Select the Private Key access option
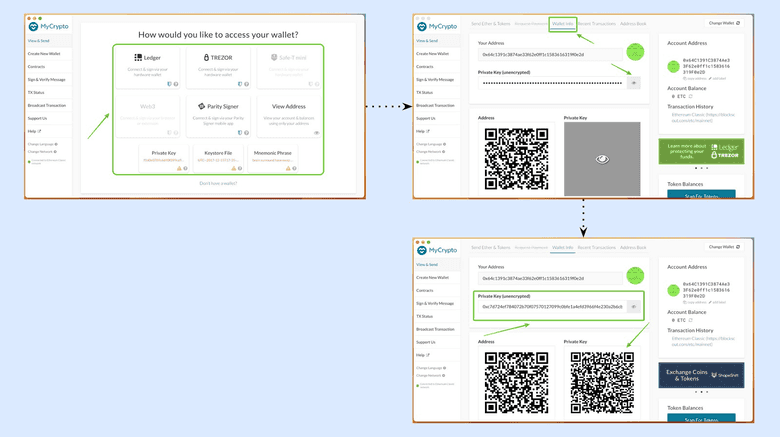The height and width of the screenshot is (437, 780). click(x=163, y=157)
